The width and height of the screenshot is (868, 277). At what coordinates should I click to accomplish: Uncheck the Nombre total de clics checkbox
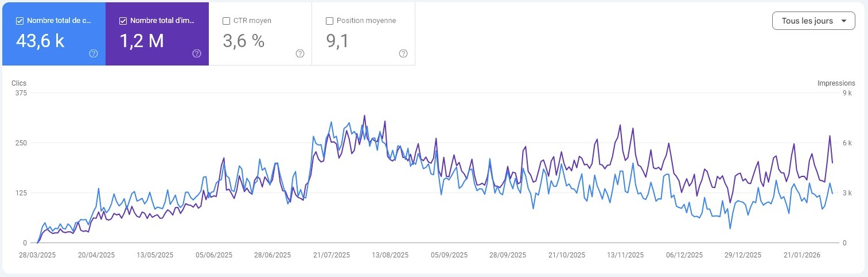pos(20,21)
